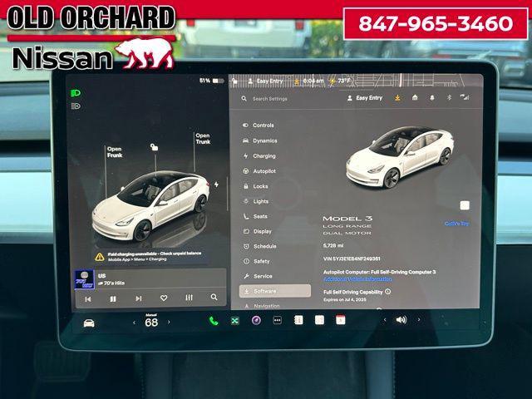This screenshot has width=532, height=399.
Task: Tap the white Model 3 image in Software panel
Action: pyautogui.click(x=400, y=157)
